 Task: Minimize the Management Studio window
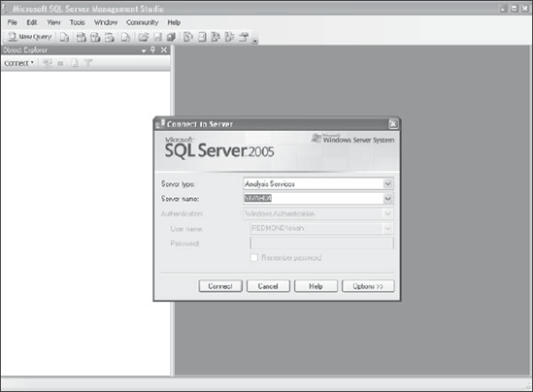click(x=504, y=9)
